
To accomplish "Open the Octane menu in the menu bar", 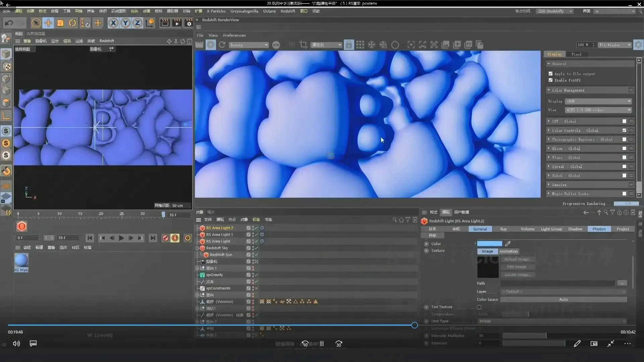I will point(269,11).
